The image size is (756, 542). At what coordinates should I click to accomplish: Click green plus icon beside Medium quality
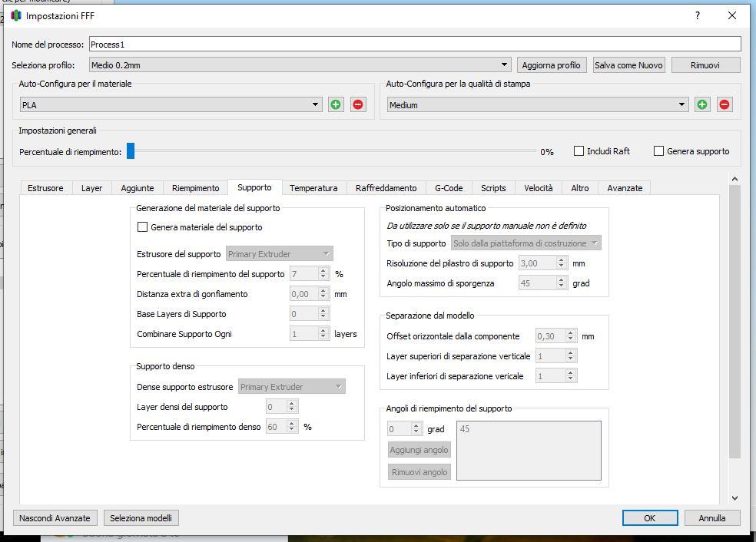(702, 104)
